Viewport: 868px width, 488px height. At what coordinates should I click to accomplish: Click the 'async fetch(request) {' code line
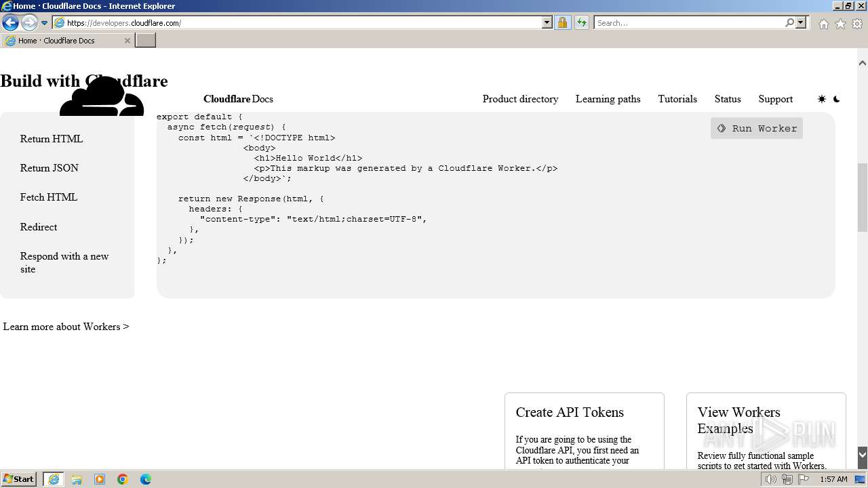tap(226, 127)
